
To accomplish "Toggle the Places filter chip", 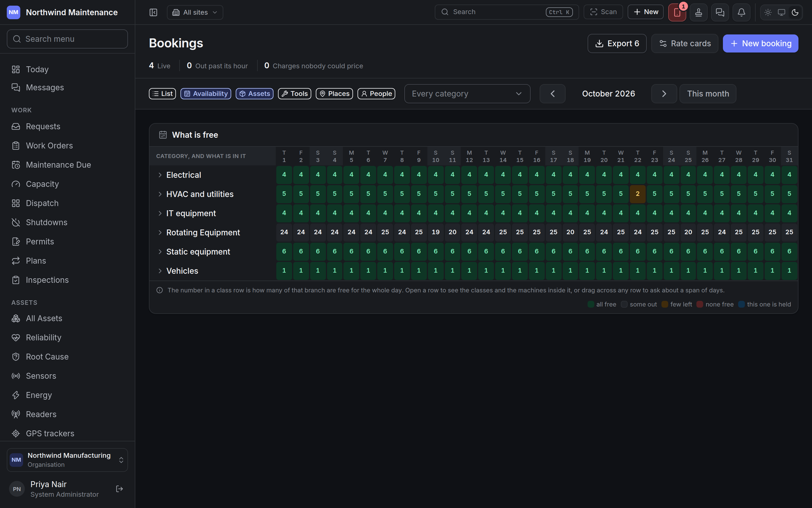I will 334,94.
